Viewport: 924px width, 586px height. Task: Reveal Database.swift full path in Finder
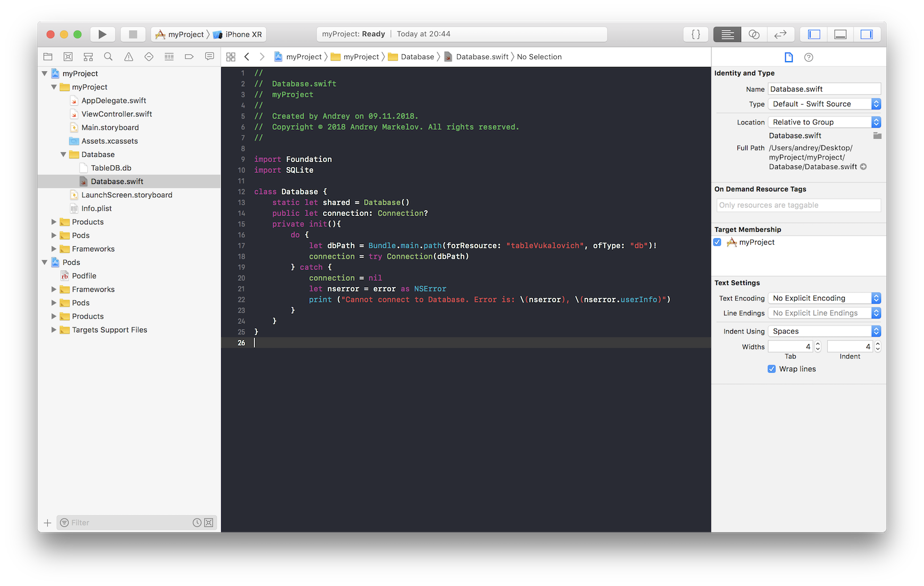click(863, 167)
